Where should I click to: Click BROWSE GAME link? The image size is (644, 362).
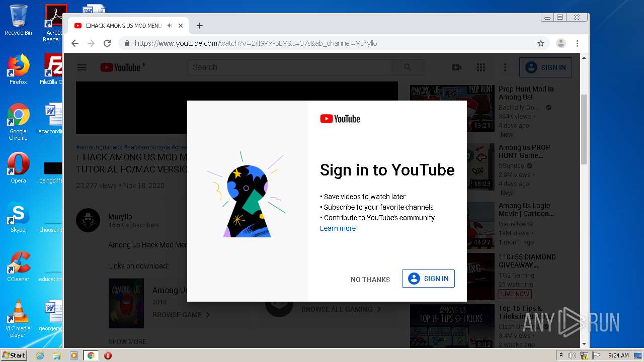tap(181, 315)
